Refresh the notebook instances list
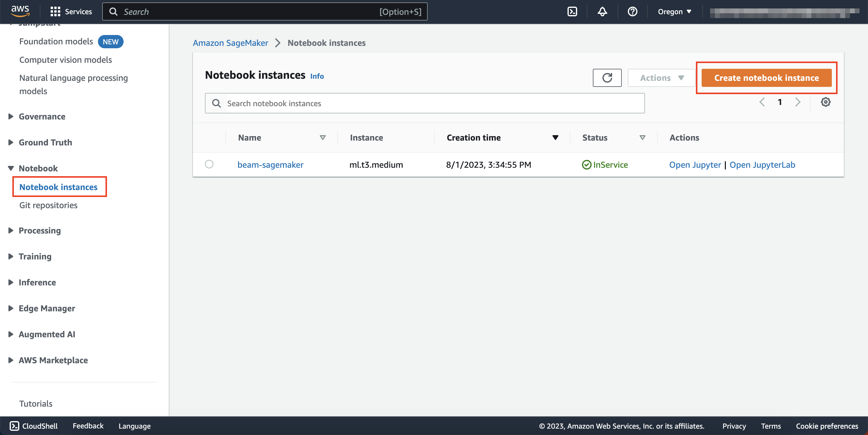 (x=607, y=78)
